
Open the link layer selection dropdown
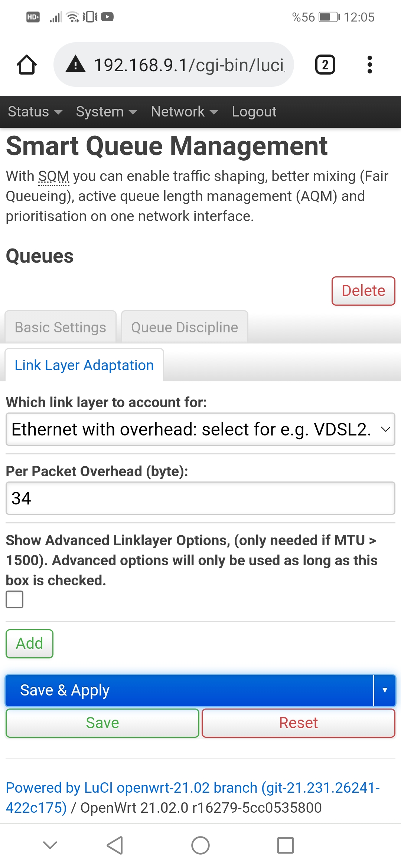(200, 429)
